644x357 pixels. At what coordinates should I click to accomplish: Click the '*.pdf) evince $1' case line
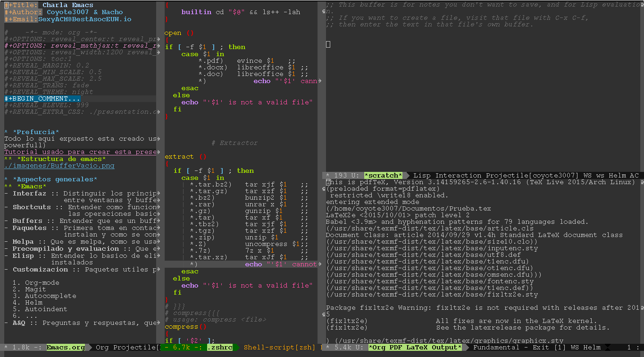coord(247,61)
